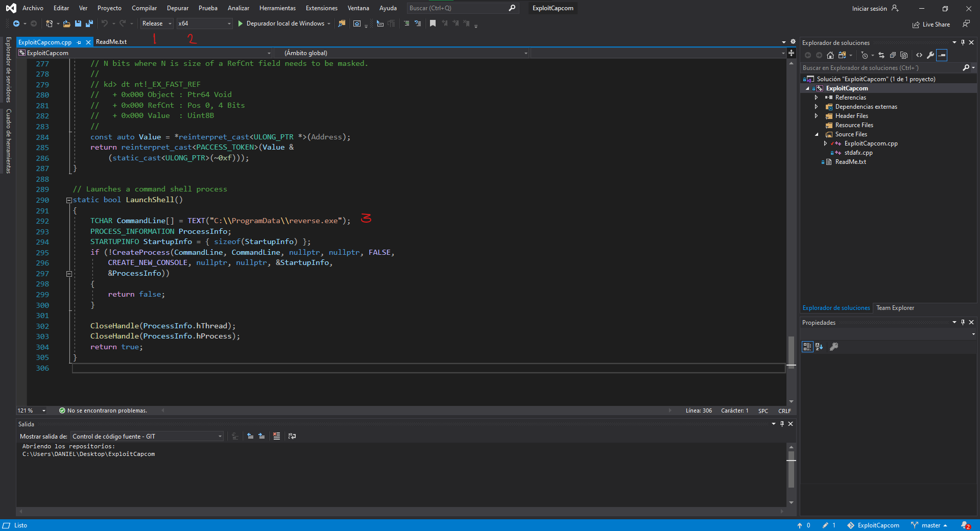The width and height of the screenshot is (980, 531).
Task: Open notifications bell in status bar
Action: tap(965, 525)
